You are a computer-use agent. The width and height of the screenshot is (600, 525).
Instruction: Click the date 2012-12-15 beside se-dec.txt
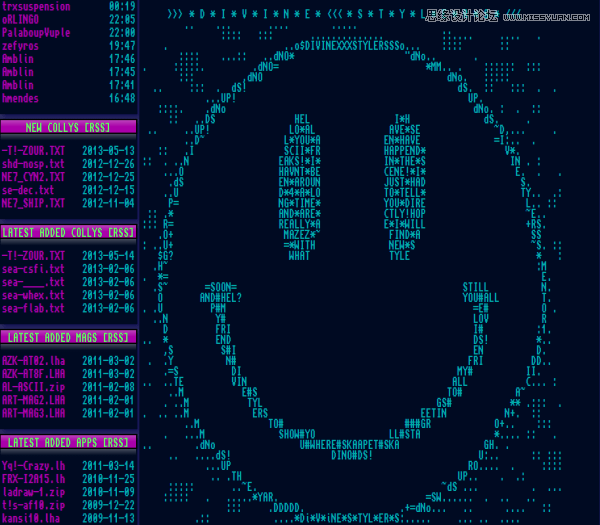point(109,190)
